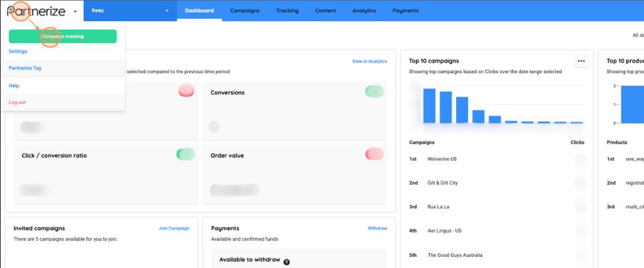Viewport: 644px width, 268px height.
Task: Follow the View in Analytics link
Action: 369,61
